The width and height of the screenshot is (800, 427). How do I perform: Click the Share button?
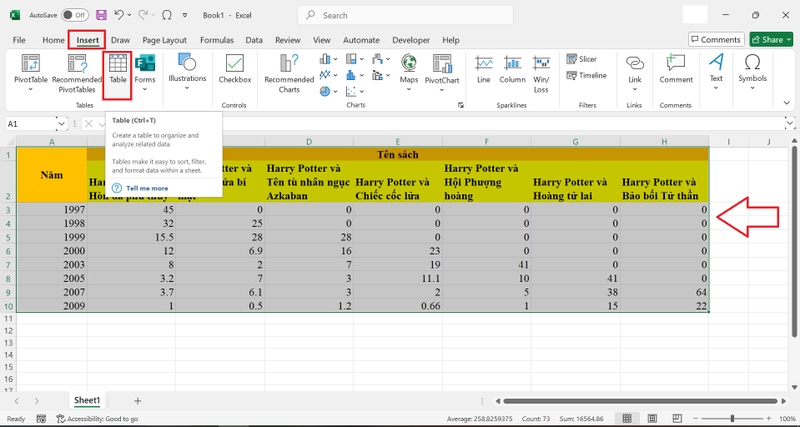pyautogui.click(x=771, y=40)
